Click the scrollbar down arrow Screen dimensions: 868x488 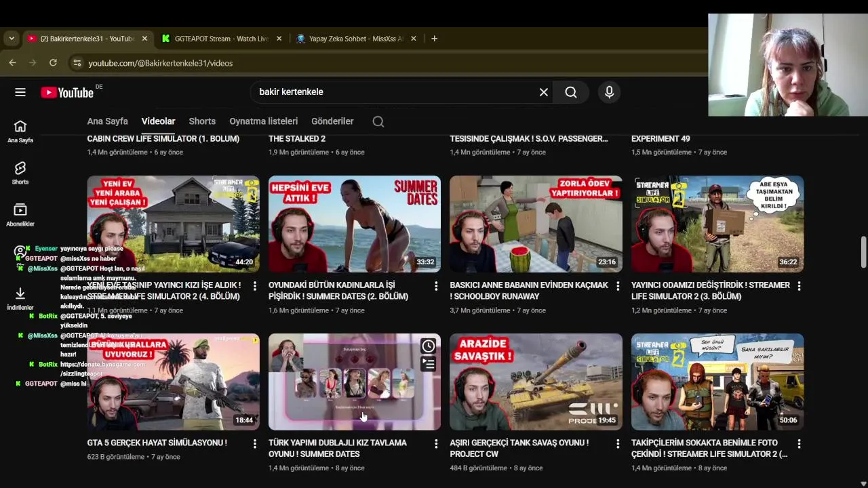[863, 483]
